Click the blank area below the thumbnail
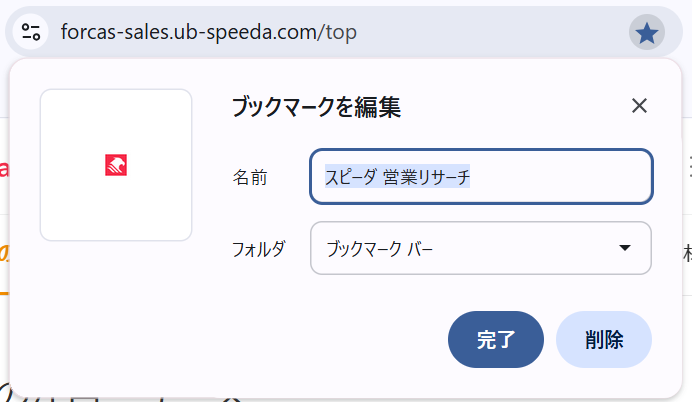This screenshot has height=402, width=692. 116,300
